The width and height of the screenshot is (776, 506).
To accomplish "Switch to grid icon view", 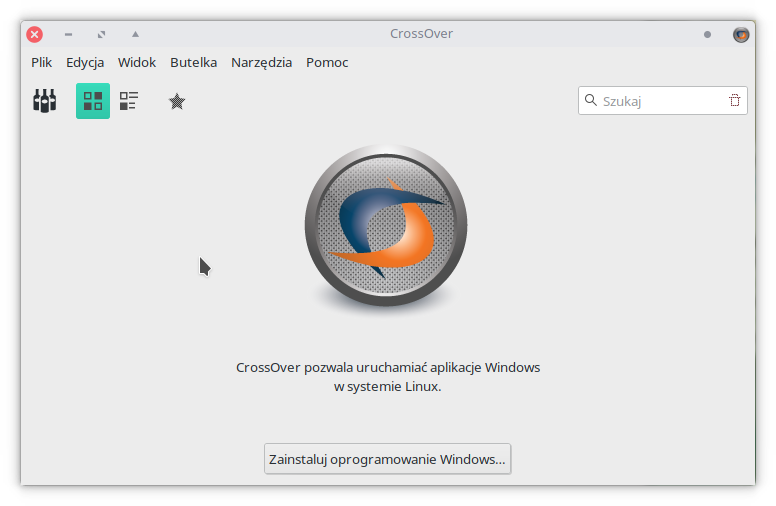I will [93, 101].
